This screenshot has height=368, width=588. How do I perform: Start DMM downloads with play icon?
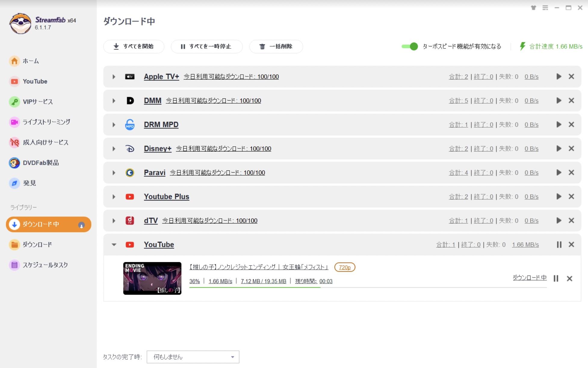(559, 101)
